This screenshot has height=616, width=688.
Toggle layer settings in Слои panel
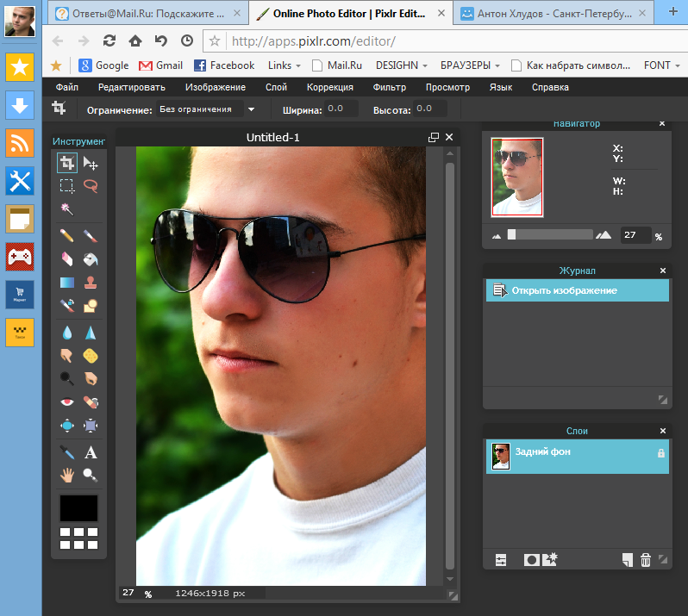(501, 560)
